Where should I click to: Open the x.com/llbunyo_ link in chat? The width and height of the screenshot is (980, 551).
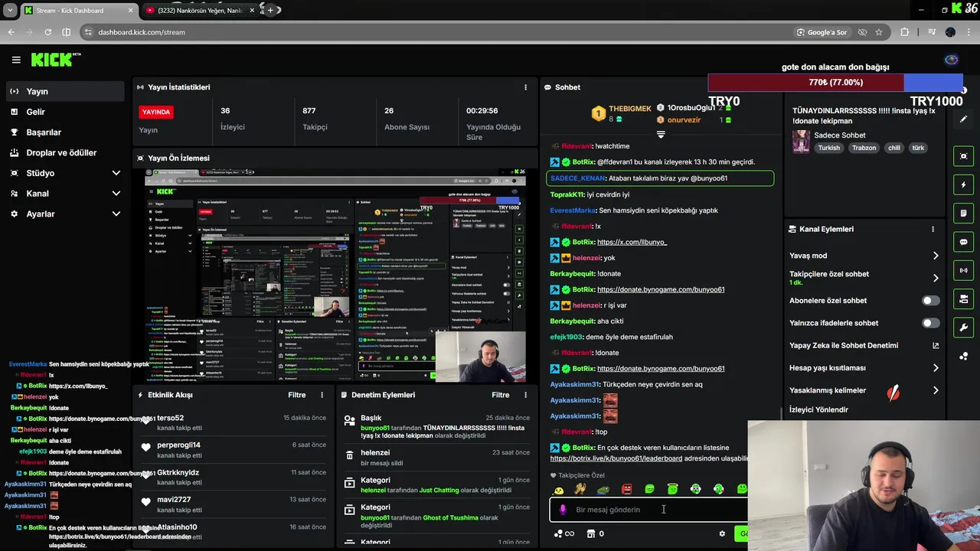(632, 242)
